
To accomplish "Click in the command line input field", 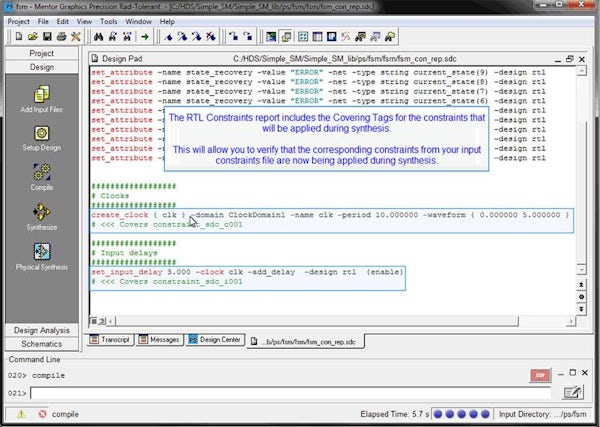I will [290, 393].
